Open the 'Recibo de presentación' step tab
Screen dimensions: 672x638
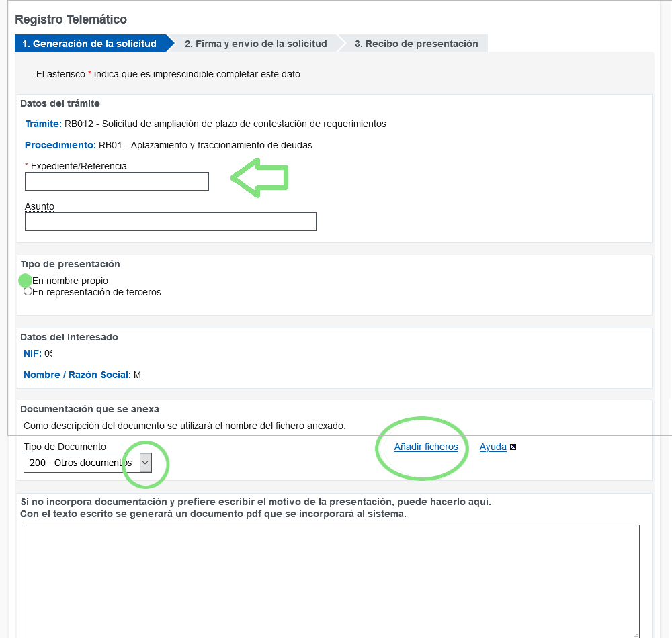click(416, 44)
